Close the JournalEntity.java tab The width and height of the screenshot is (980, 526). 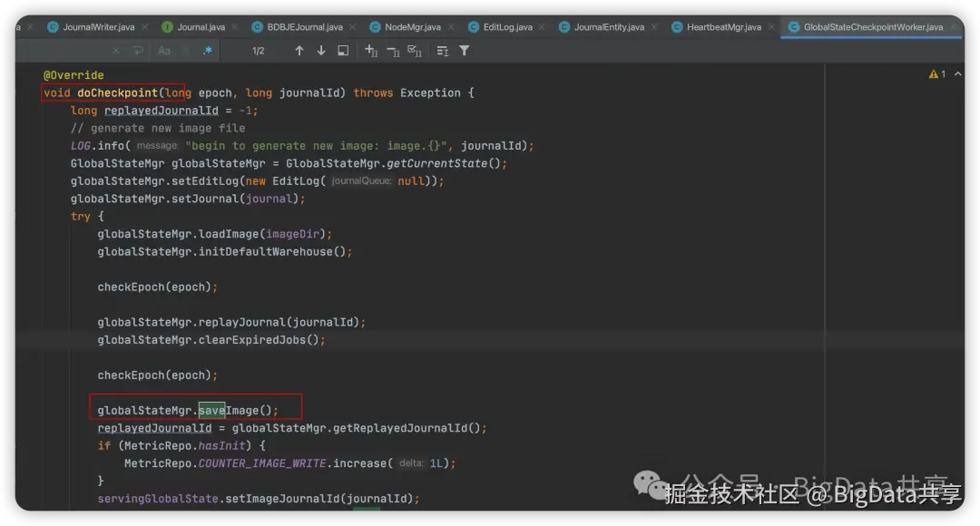[x=654, y=27]
